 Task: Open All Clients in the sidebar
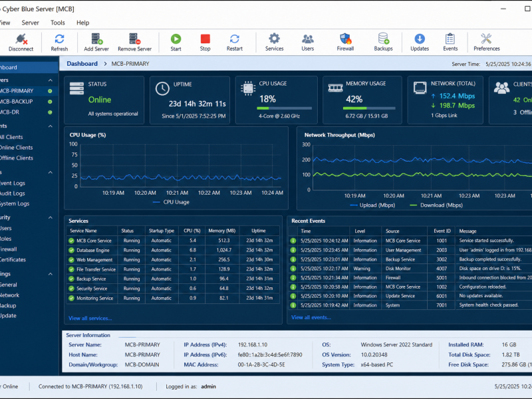(11, 137)
